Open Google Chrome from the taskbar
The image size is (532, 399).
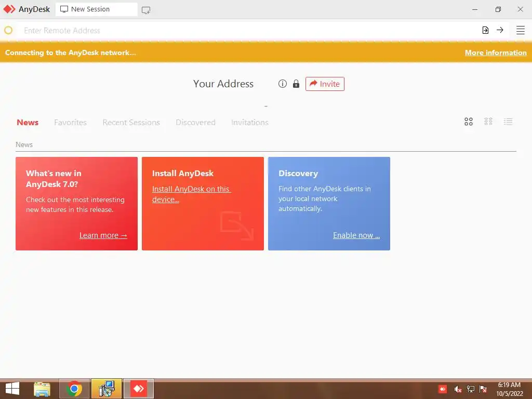click(74, 389)
